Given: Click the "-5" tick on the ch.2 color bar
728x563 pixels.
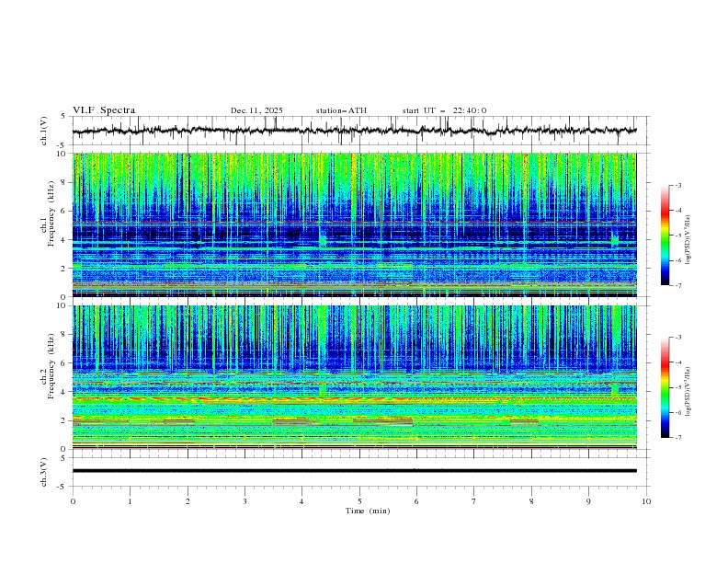Looking at the screenshot, I should [x=677, y=387].
